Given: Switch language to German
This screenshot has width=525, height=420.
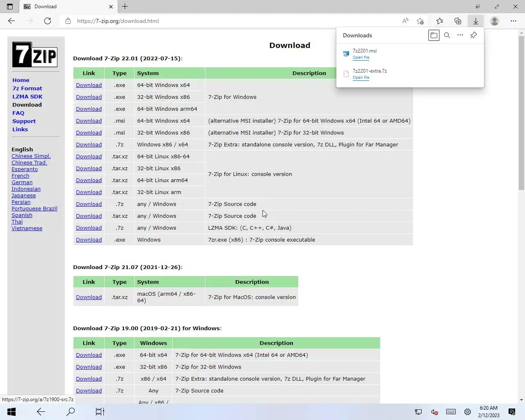Looking at the screenshot, I should click(x=22, y=182).
